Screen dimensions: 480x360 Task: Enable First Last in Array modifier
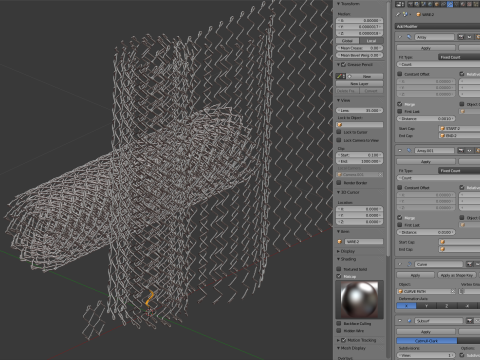coord(400,111)
